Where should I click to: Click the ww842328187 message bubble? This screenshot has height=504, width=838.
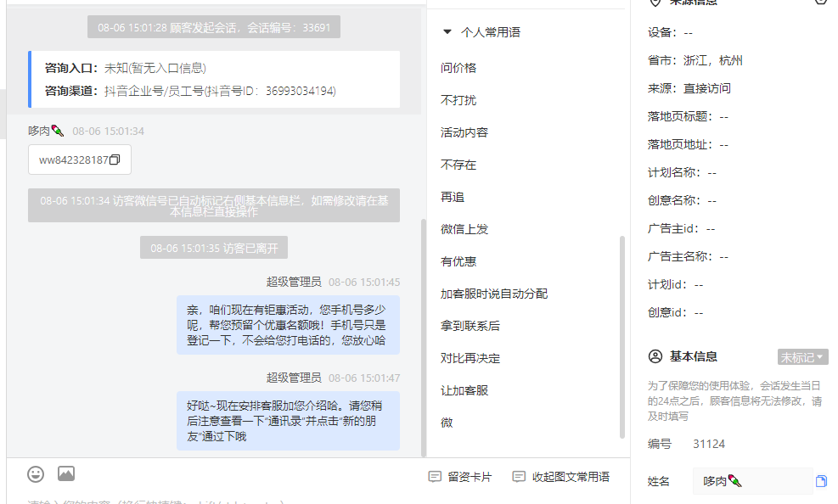pyautogui.click(x=80, y=160)
